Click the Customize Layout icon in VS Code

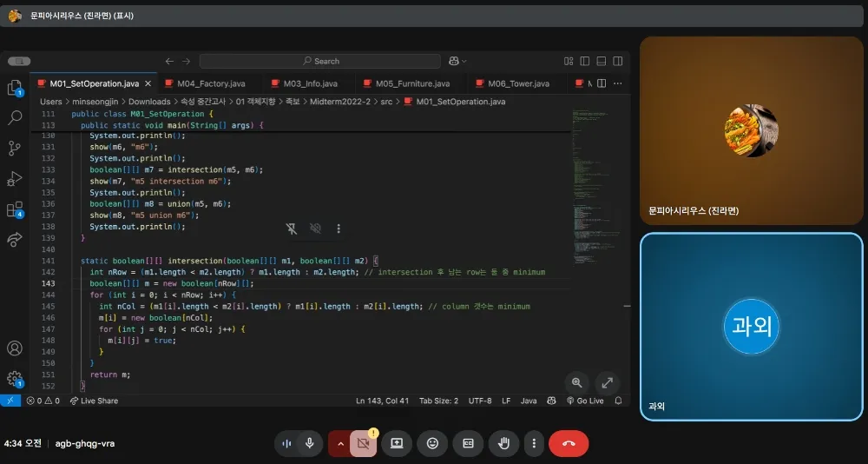[569, 61]
